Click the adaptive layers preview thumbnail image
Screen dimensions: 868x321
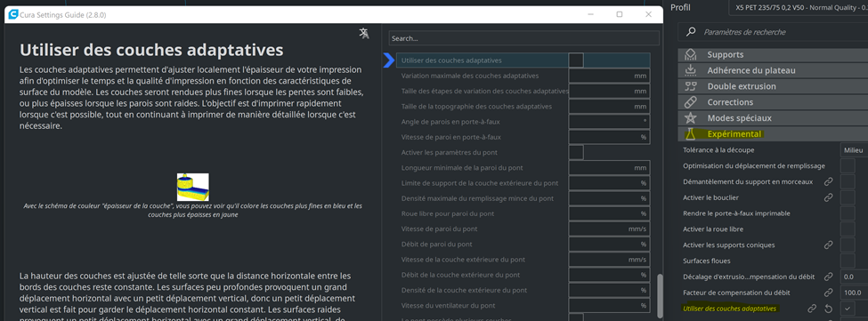[x=192, y=187]
